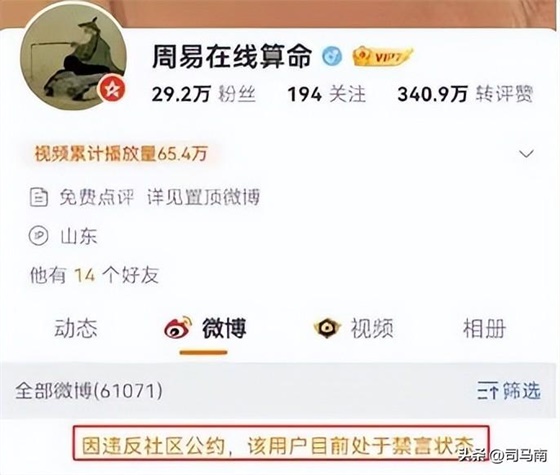Screen dimensions: 560x475
Task: Open 他有 14 个好友 friends list
Action: [x=94, y=275]
